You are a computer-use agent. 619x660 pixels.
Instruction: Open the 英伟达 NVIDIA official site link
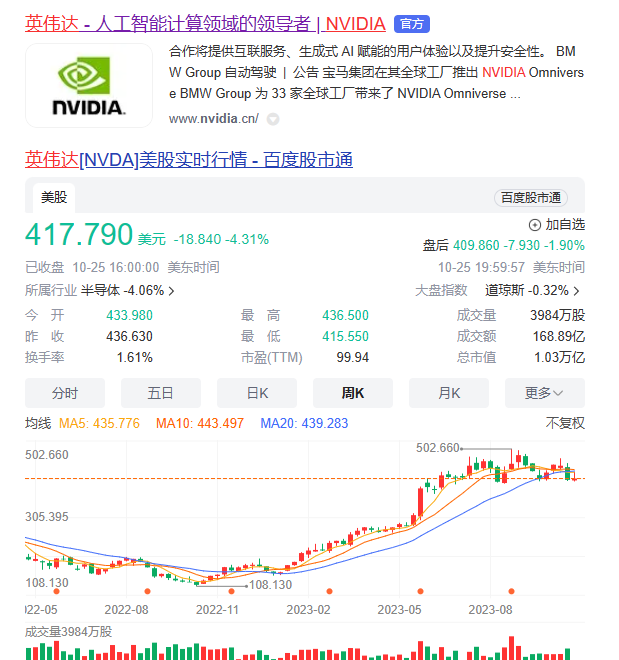coord(205,24)
